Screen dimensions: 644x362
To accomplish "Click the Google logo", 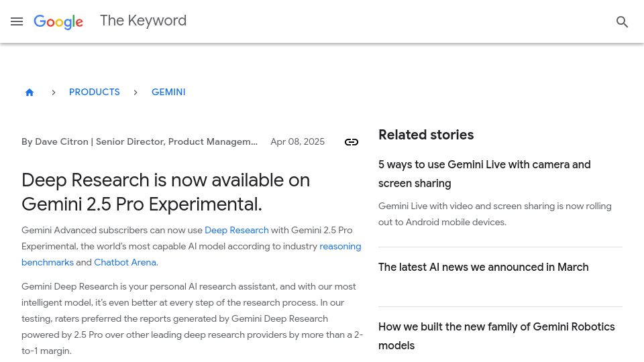I will 58,21.
